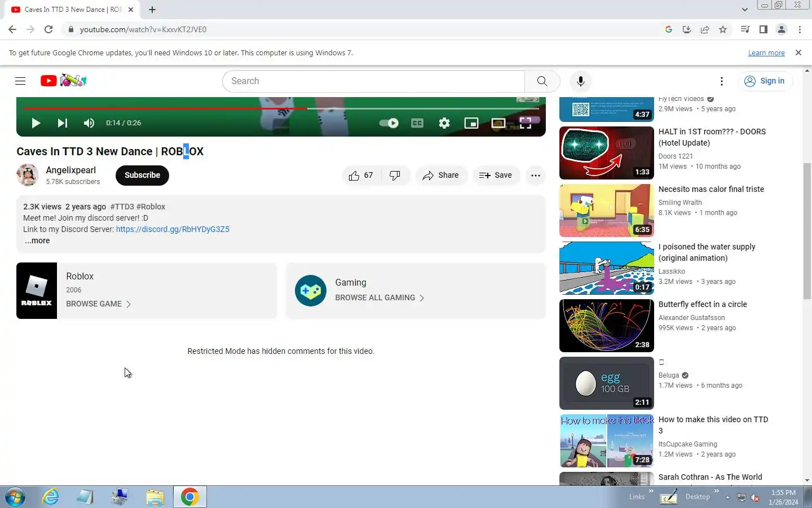812x508 pixels.
Task: Mute the video volume
Action: pyautogui.click(x=89, y=123)
